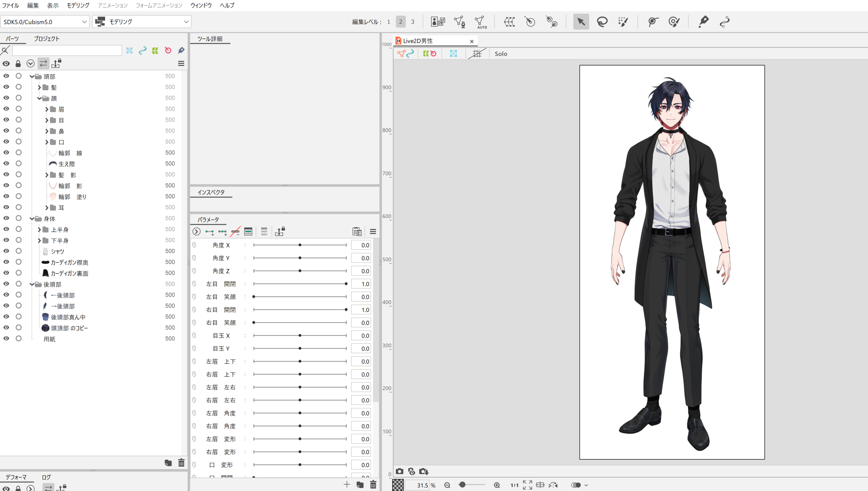The image size is (868, 491).
Task: Click the camera snapshot icon below canvas
Action: click(x=400, y=471)
